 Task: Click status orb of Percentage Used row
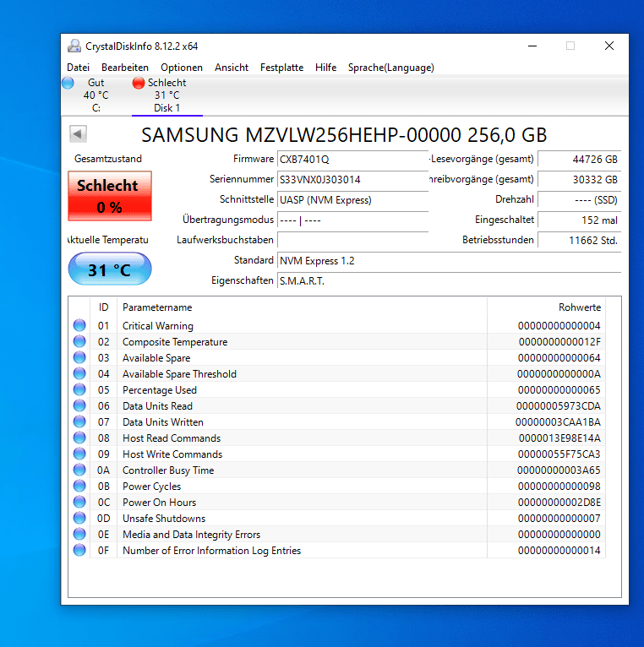click(x=79, y=390)
